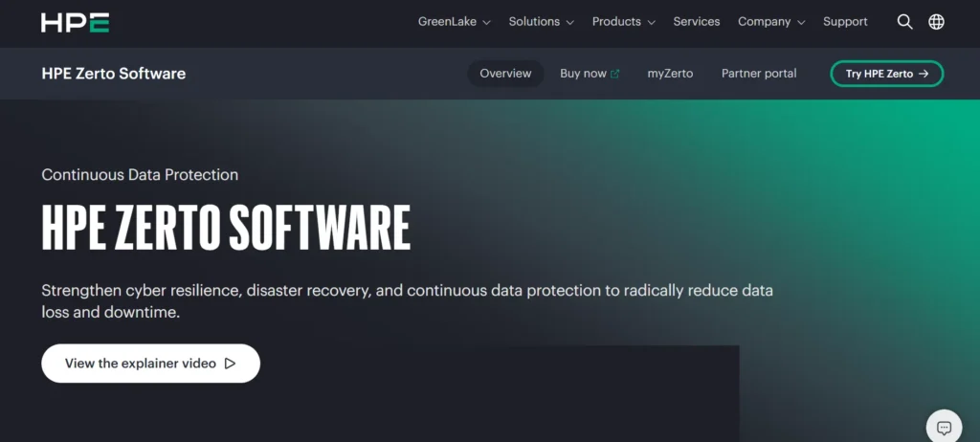980x442 pixels.
Task: Expand the GreenLake dropdown menu
Action: point(455,22)
